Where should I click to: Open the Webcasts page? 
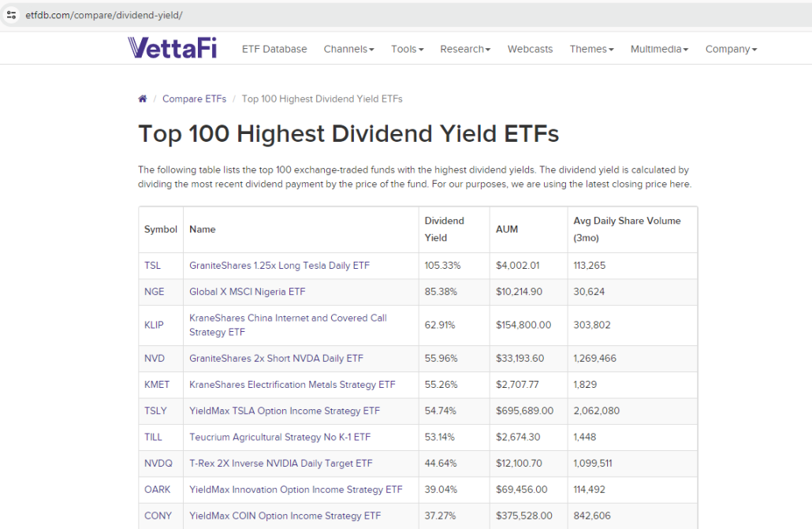click(530, 48)
